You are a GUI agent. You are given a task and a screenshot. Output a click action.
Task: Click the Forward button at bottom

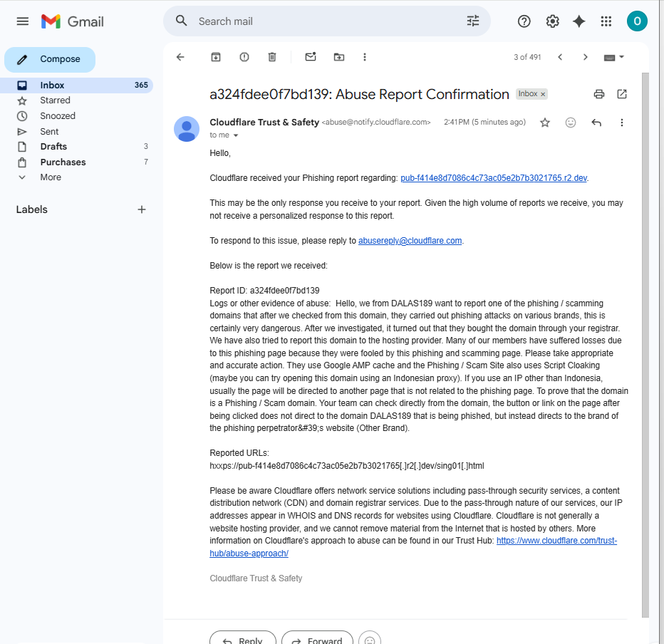coord(317,639)
